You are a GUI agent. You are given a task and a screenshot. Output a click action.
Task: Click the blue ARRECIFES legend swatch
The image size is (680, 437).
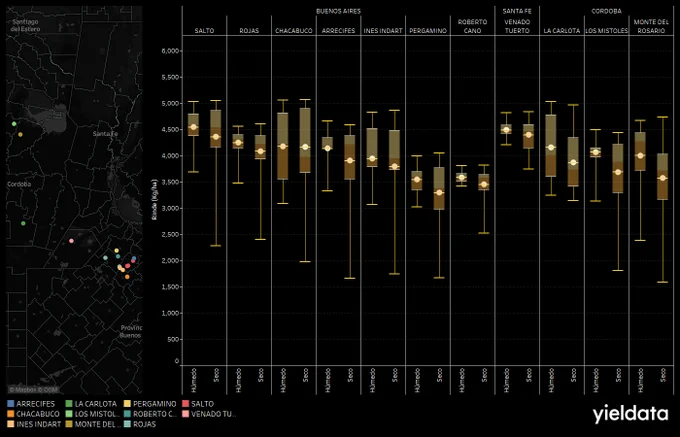point(11,404)
